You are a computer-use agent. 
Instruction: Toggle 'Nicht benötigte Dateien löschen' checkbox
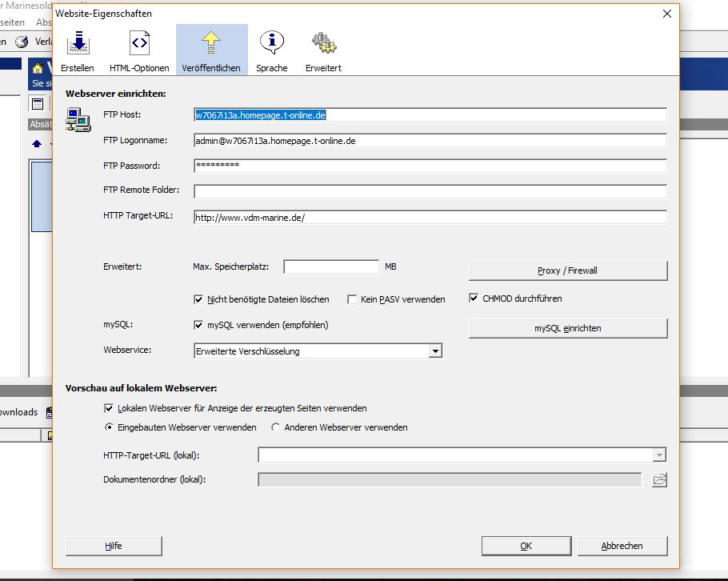pyautogui.click(x=199, y=299)
